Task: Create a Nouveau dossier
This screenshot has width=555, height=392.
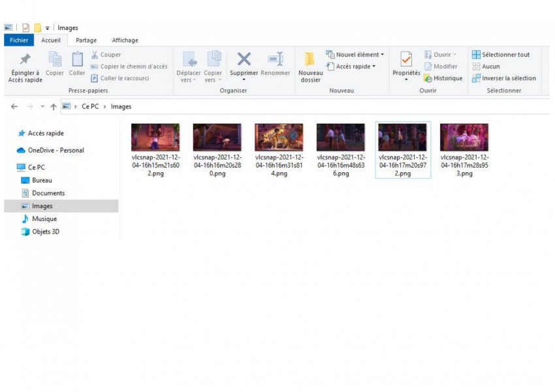Action: [310, 67]
